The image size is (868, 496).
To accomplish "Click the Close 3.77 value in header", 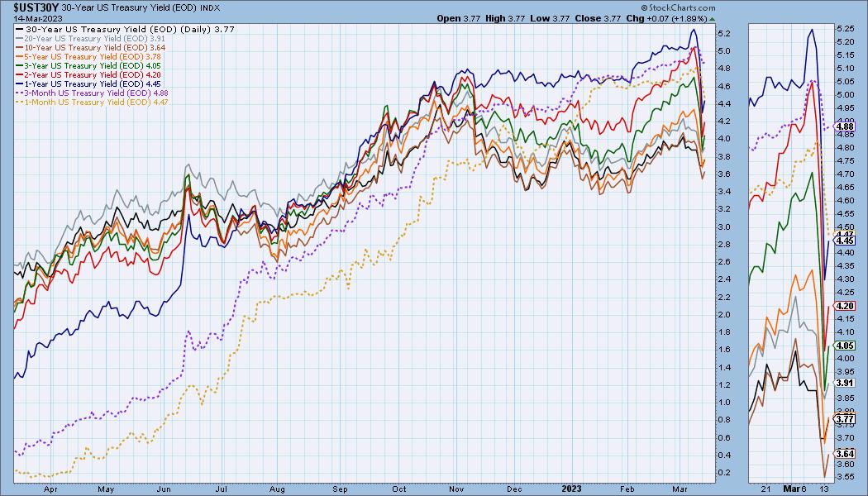I will (x=598, y=18).
